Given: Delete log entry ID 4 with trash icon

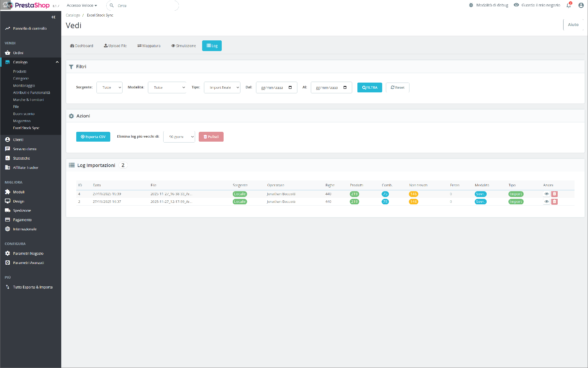Looking at the screenshot, I should point(554,194).
